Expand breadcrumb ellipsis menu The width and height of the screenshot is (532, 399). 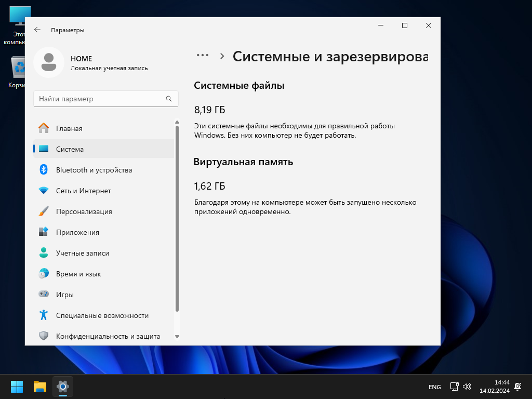point(202,56)
